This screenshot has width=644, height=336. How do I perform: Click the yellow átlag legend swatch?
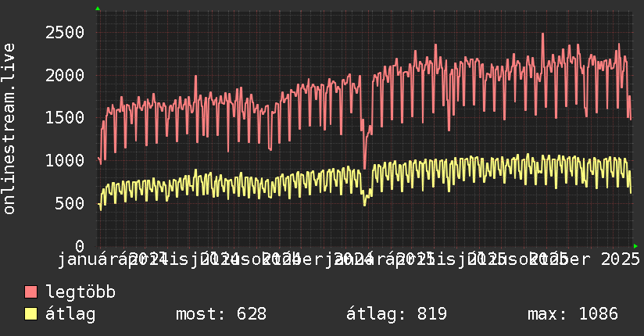click(30, 314)
